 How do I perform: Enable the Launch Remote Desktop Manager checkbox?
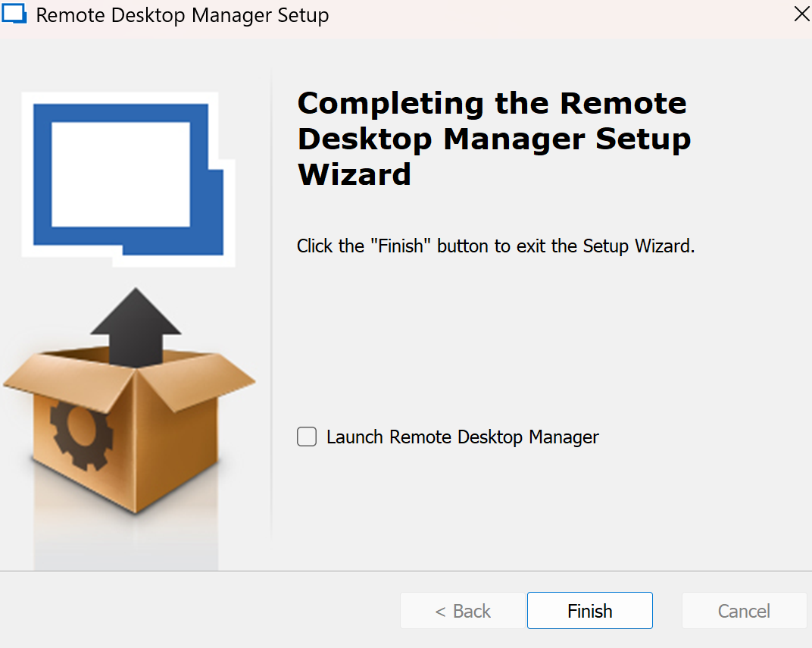[307, 437]
